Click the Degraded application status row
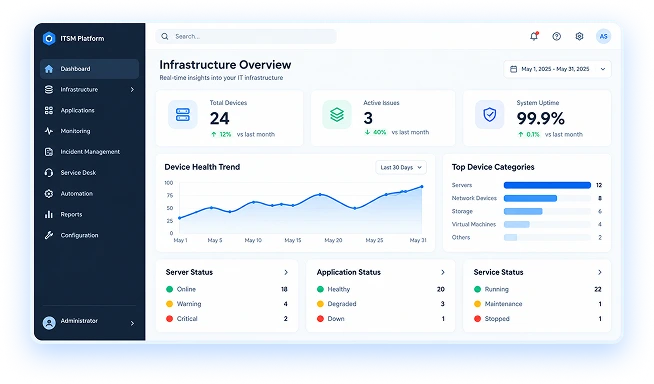Image resolution: width=654 pixels, height=384 pixels. [380, 304]
